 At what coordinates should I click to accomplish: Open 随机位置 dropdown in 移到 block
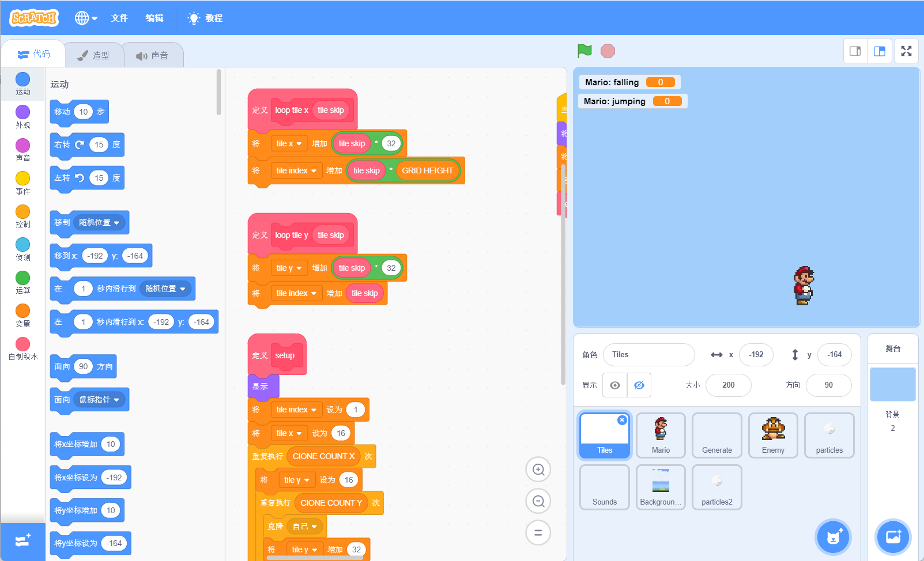click(99, 222)
